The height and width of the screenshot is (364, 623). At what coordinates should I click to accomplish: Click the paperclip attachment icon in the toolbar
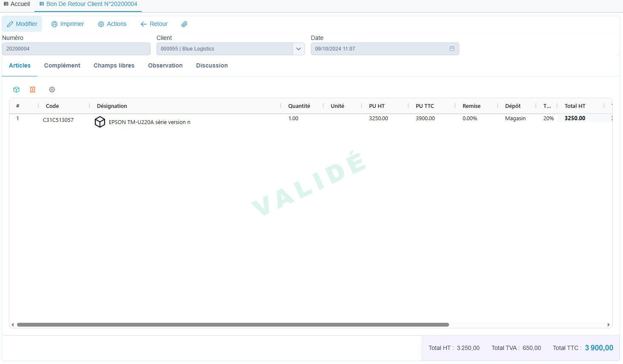click(184, 24)
